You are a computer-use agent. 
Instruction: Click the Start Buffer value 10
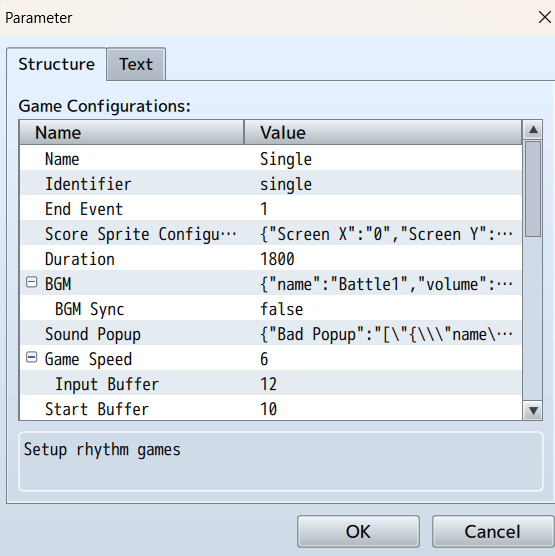pos(268,409)
